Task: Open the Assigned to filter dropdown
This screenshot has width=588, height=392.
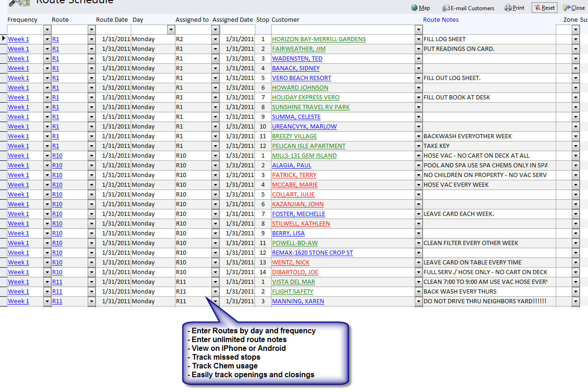Action: coord(215,30)
